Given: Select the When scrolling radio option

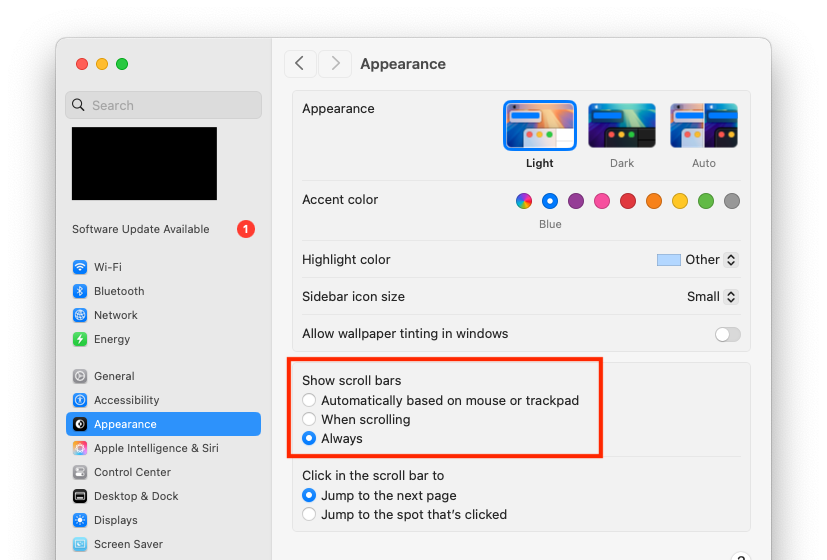Looking at the screenshot, I should (310, 420).
